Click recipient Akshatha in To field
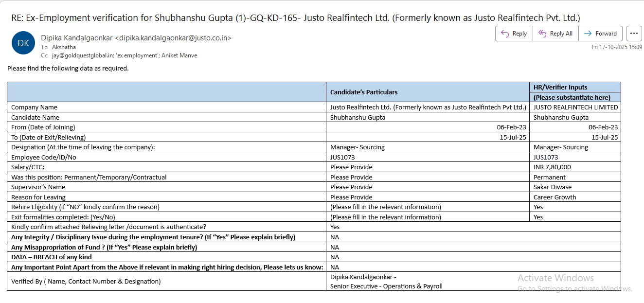The height and width of the screenshot is (303, 644). click(64, 47)
